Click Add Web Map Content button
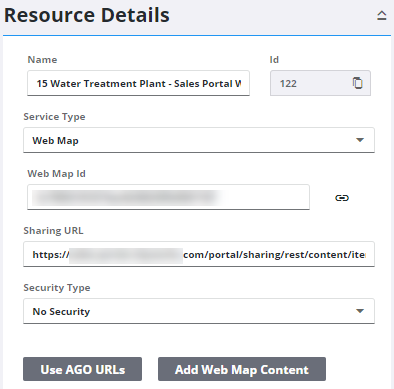Viewport: 394px width, 389px height. (242, 369)
